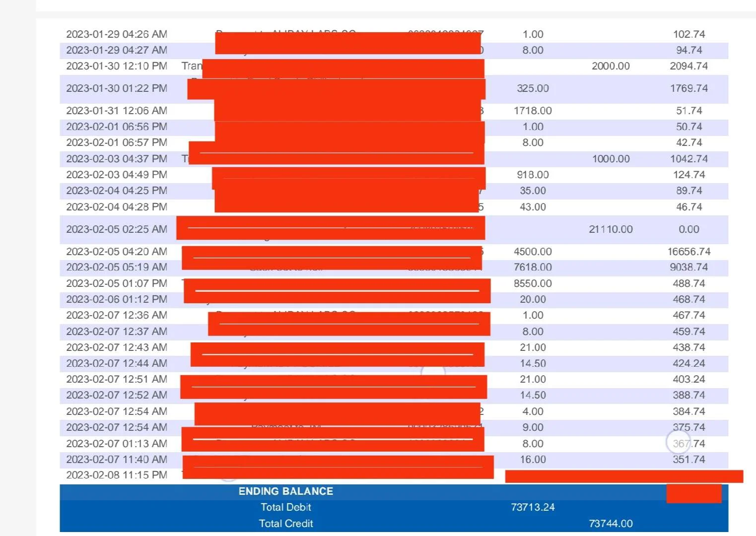
Task: Select the balance 42.74
Action: tap(689, 142)
